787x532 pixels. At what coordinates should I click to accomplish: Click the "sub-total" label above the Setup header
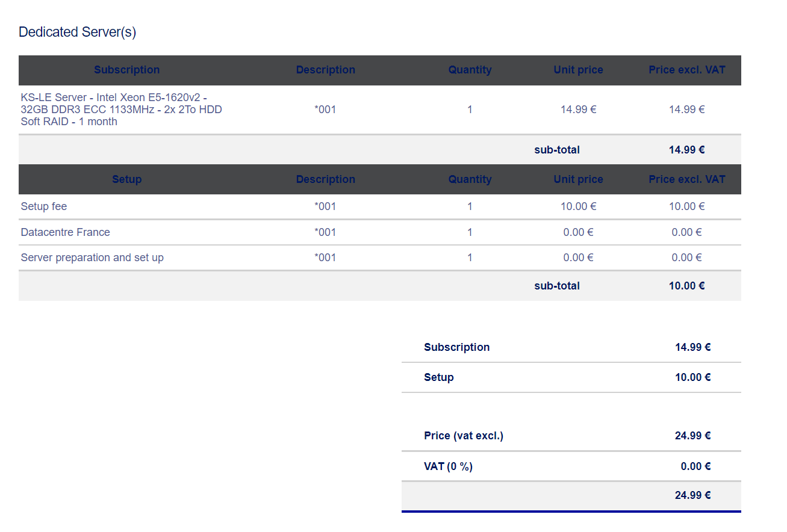[x=557, y=150]
